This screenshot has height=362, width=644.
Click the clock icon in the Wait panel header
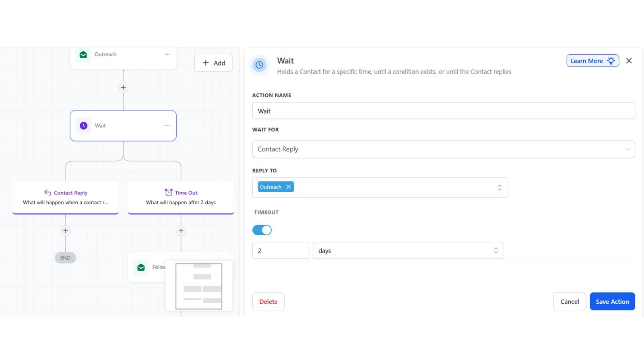click(259, 65)
